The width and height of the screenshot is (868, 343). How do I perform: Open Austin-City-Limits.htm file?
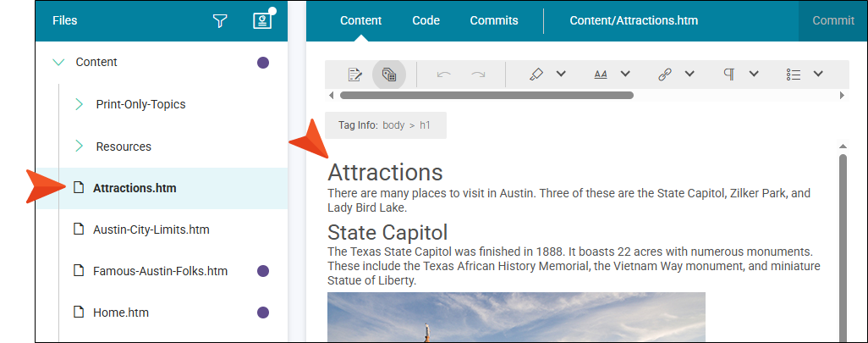click(x=151, y=230)
